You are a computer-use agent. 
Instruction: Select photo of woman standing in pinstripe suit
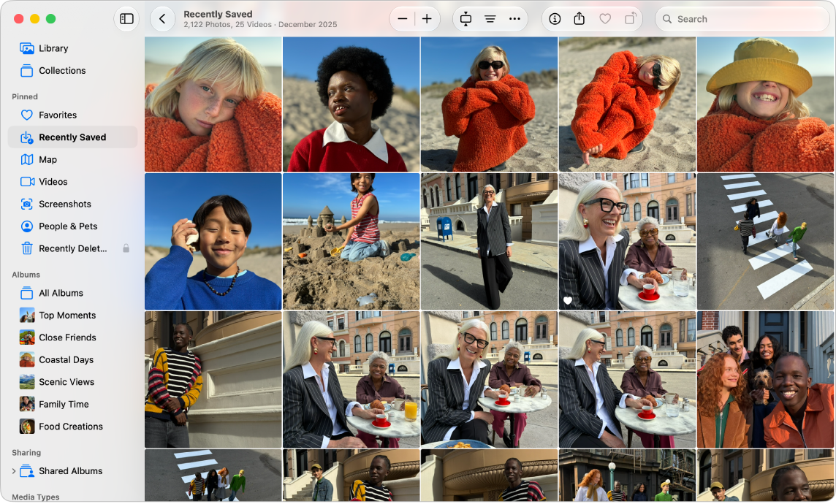pyautogui.click(x=489, y=243)
